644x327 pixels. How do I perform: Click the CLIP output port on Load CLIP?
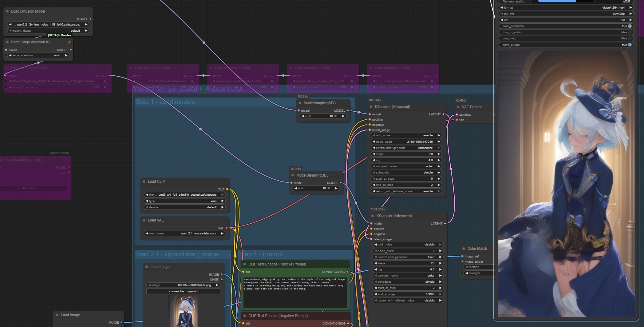227,189
